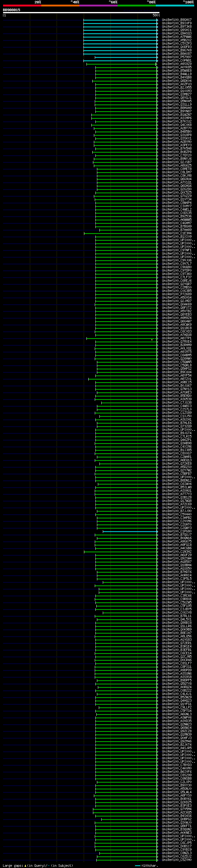Select label UniRef100_C6CJP5
197x868 pixels.
coord(177,843)
